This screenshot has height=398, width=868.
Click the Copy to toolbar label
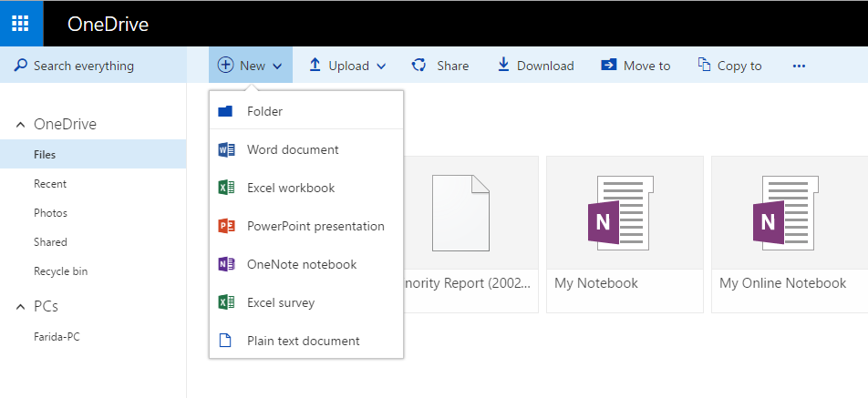tap(739, 66)
